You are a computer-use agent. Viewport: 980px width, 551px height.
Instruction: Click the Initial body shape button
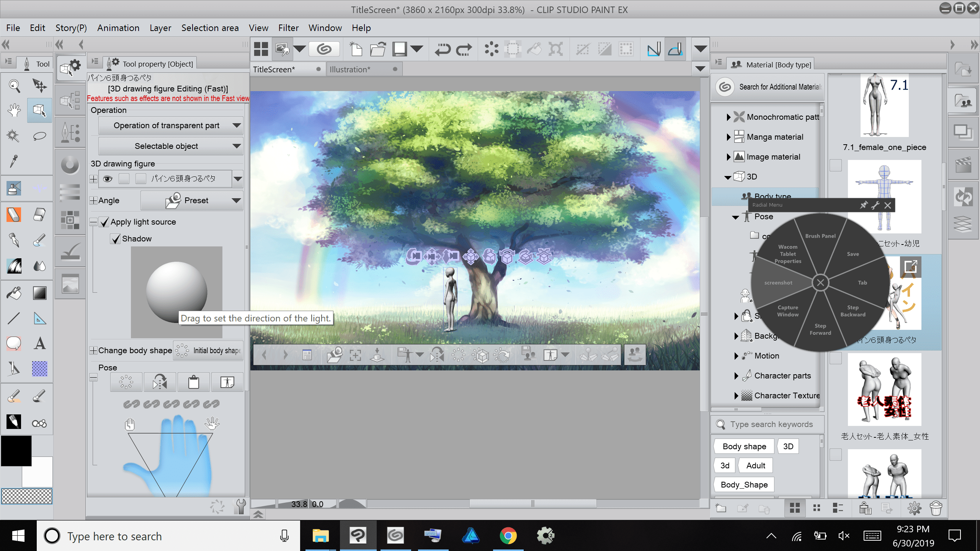click(209, 350)
